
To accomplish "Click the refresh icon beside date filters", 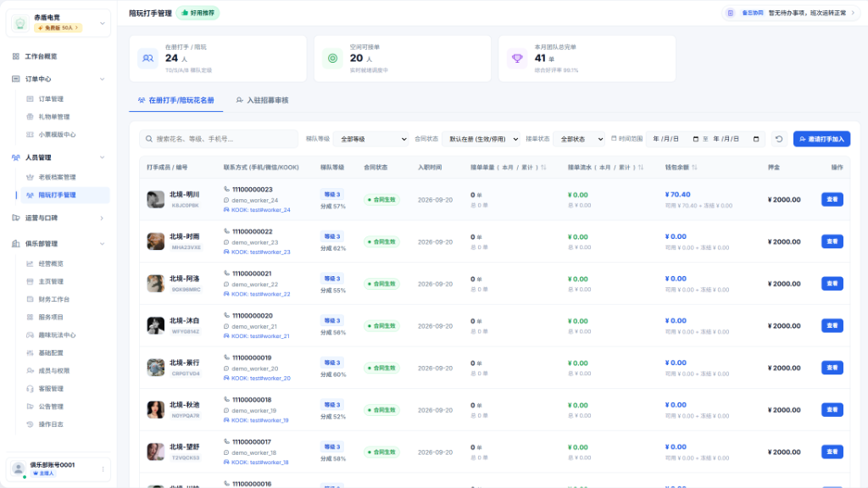I will pyautogui.click(x=779, y=139).
